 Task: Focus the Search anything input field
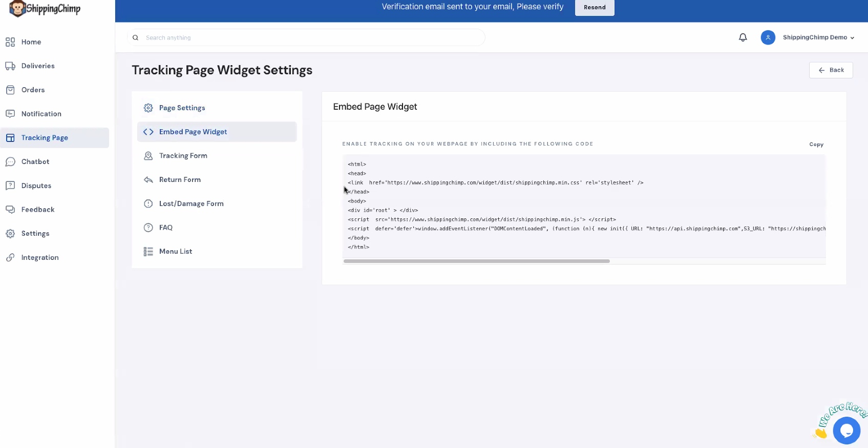click(307, 38)
